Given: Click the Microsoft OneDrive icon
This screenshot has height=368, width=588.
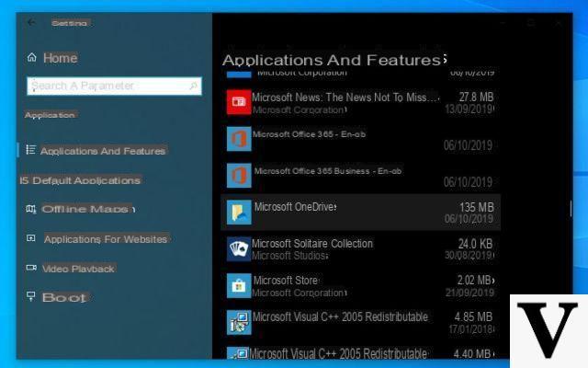Looking at the screenshot, I should pos(239,213).
